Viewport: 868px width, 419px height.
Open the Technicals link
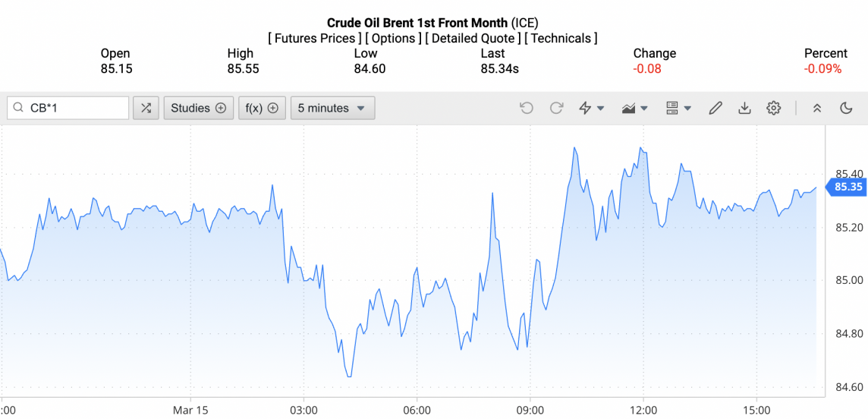tap(561, 38)
